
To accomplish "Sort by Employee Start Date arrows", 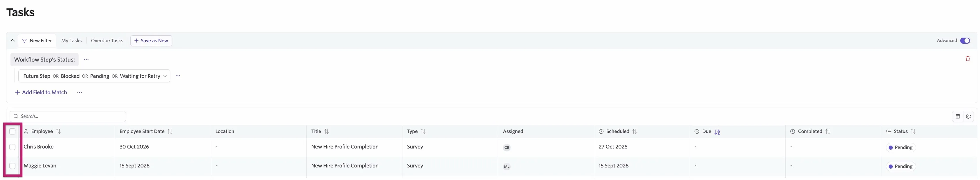I will pos(170,132).
